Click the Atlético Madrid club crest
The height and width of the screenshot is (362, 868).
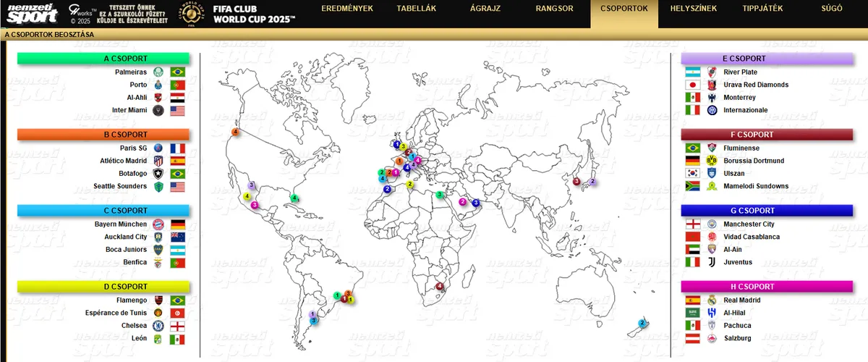(x=158, y=161)
